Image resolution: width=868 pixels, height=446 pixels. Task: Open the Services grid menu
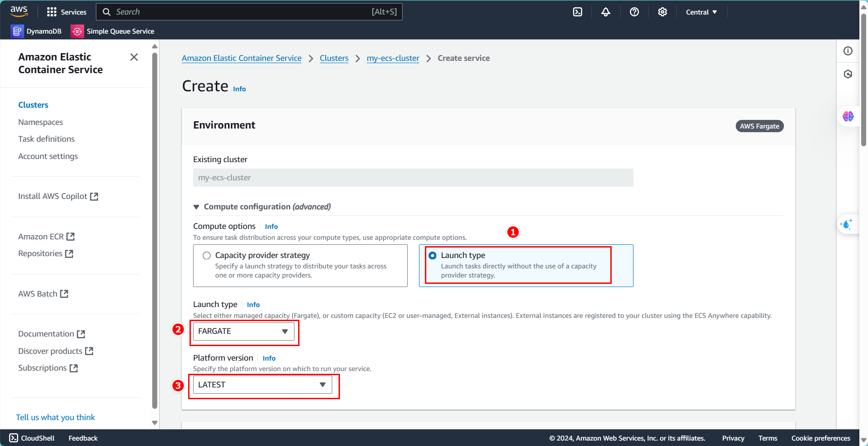coord(66,12)
